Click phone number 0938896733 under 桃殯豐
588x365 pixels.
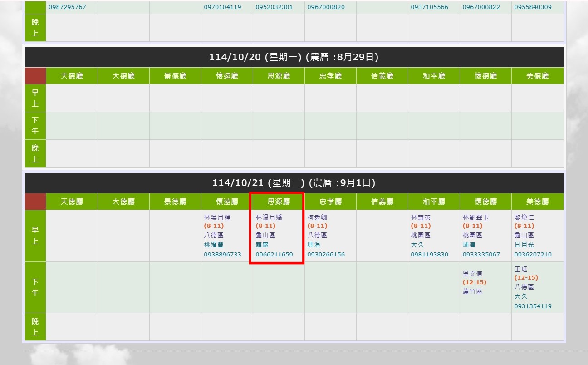[222, 254]
